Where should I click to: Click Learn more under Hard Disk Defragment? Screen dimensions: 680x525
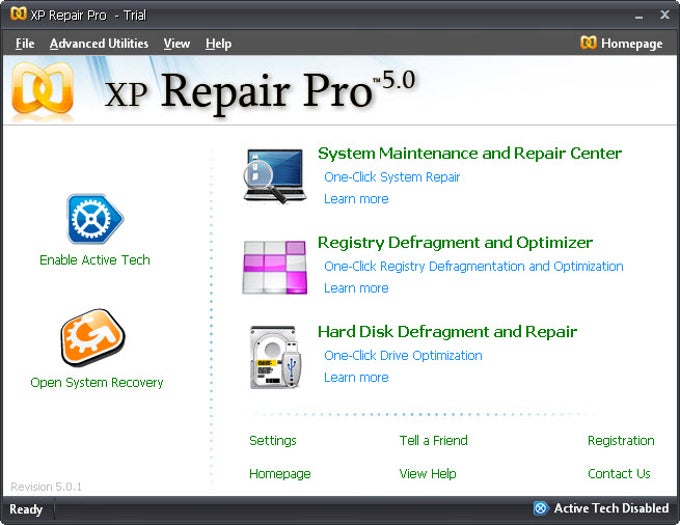point(356,378)
